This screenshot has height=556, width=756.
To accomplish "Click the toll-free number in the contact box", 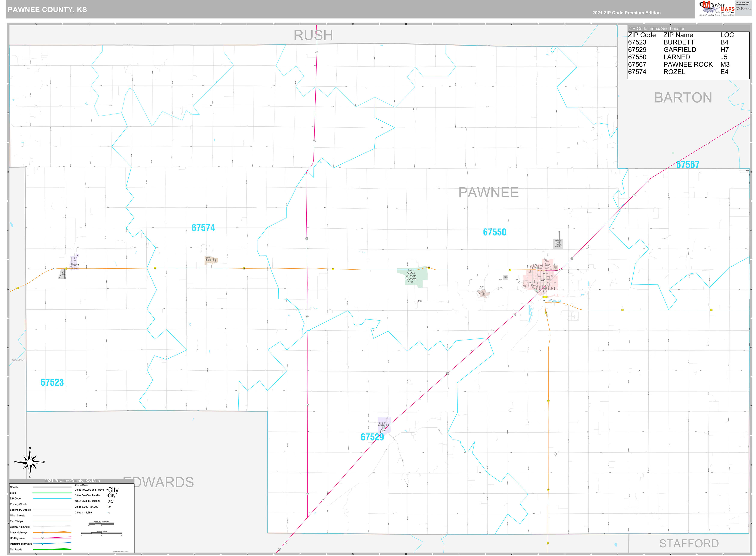I will 743,4.
